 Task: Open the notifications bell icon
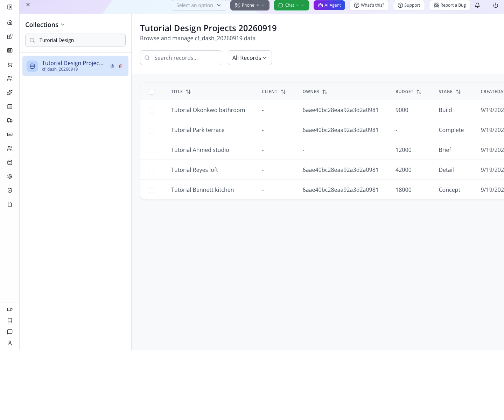point(477,5)
